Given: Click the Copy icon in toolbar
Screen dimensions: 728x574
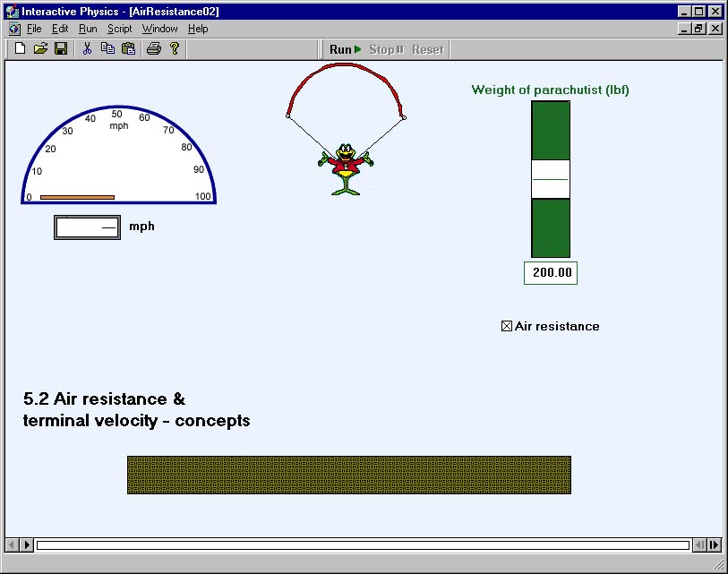Looking at the screenshot, I should click(x=107, y=48).
